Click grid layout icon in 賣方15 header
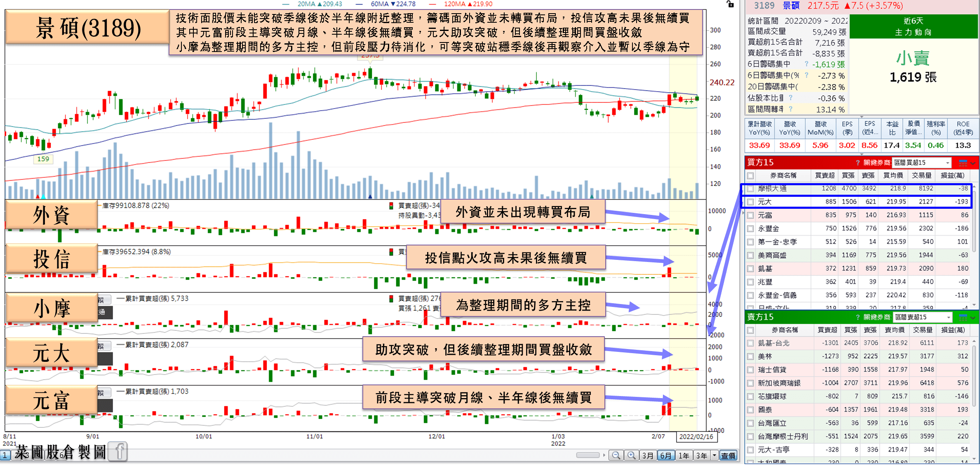Screen dimensions: 980x474 click(963, 317)
